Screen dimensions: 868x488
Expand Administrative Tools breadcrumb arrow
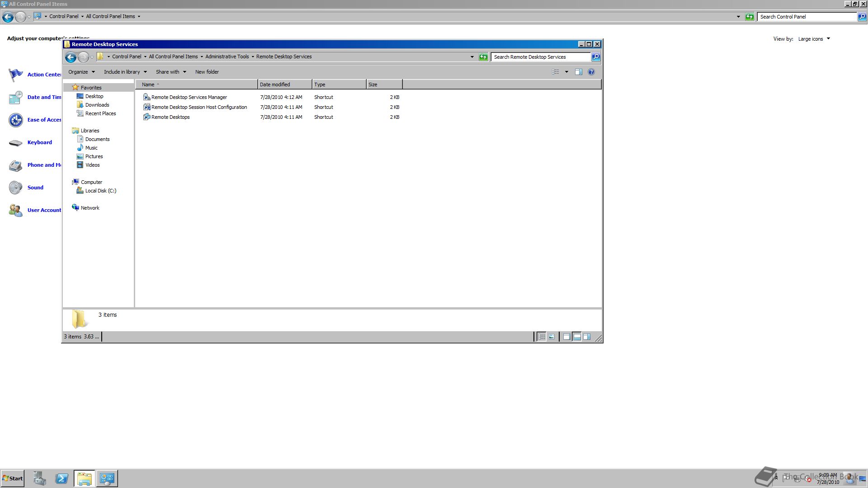point(253,57)
